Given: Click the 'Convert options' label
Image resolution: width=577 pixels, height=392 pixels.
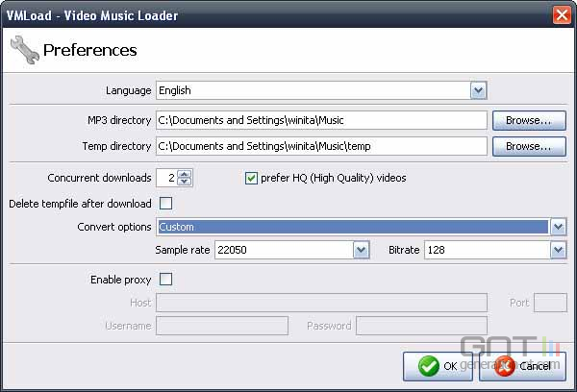Looking at the screenshot, I should click(x=114, y=227).
